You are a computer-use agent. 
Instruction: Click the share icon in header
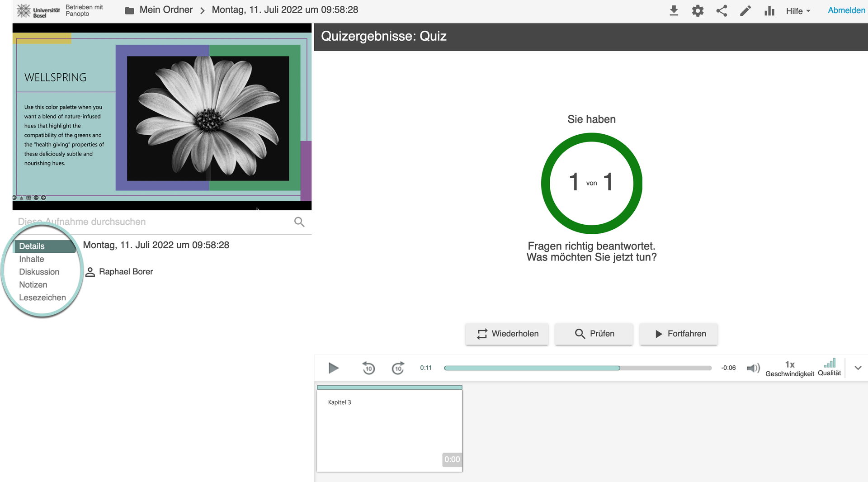click(722, 11)
